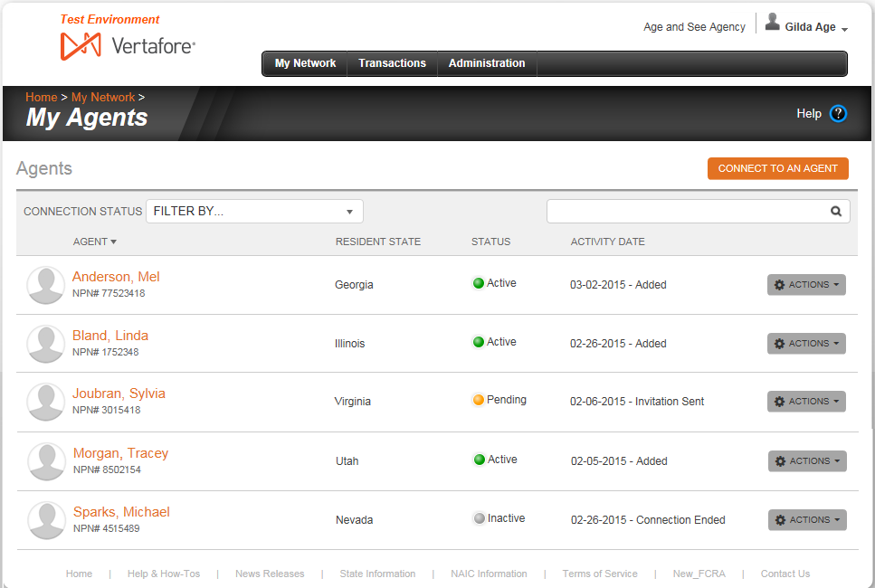Open the NAIC Information footer link
The image size is (875, 588).
pyautogui.click(x=489, y=574)
